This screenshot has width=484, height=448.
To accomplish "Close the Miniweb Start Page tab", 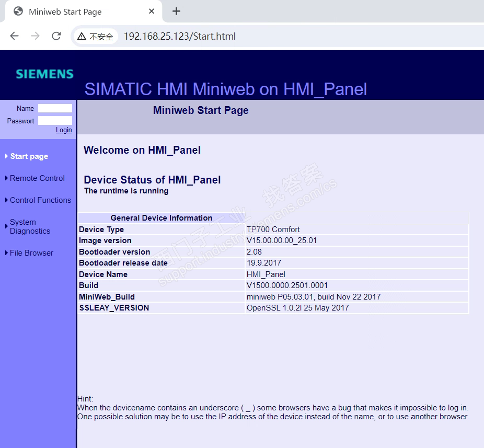I will [152, 12].
